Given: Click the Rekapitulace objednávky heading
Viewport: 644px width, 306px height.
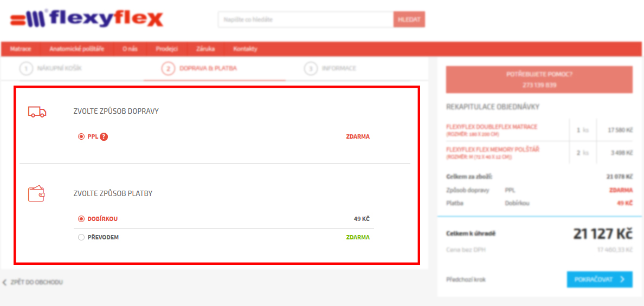Looking at the screenshot, I should (x=492, y=107).
